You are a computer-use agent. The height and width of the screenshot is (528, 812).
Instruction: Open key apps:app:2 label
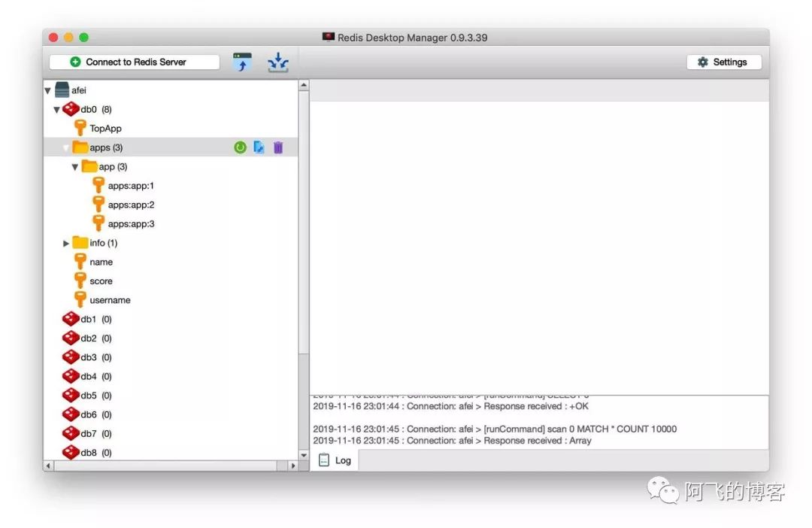point(131,205)
